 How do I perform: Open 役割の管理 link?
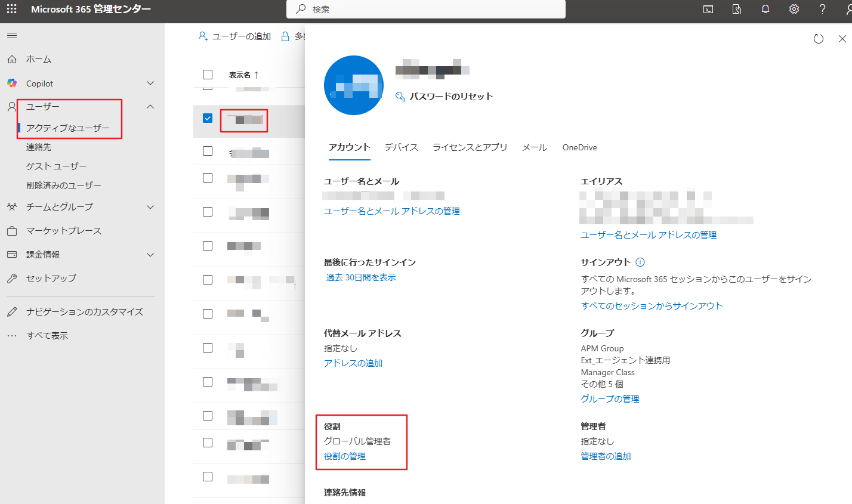(345, 456)
